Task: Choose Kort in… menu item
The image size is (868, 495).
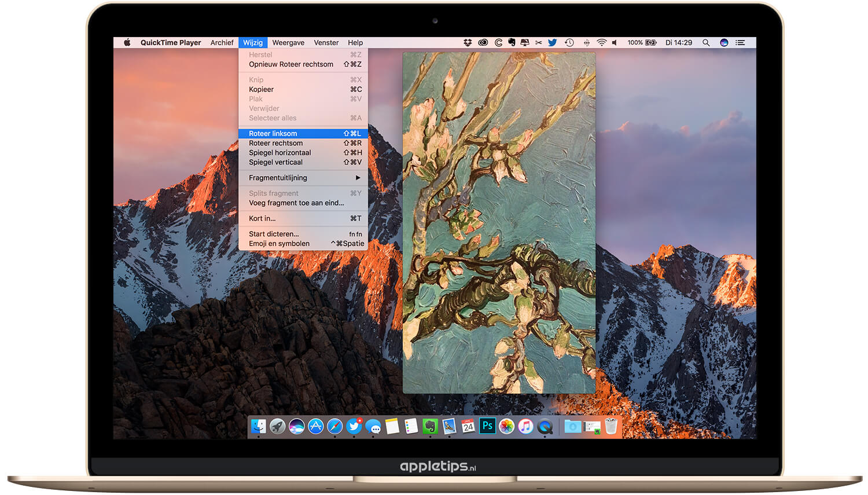Action: [x=303, y=218]
